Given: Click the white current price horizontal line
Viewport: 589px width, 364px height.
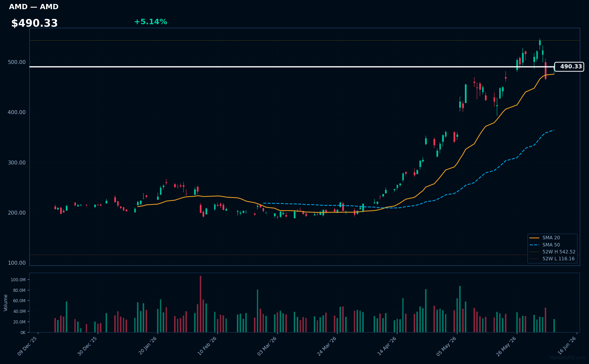Looking at the screenshot, I should coord(292,67).
